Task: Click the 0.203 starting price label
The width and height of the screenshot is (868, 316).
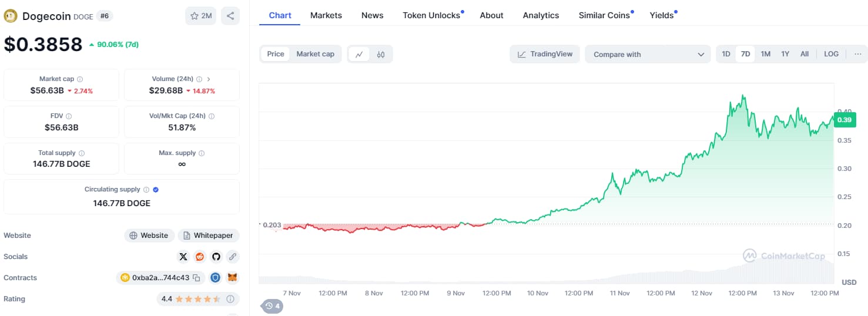Action: [x=271, y=224]
